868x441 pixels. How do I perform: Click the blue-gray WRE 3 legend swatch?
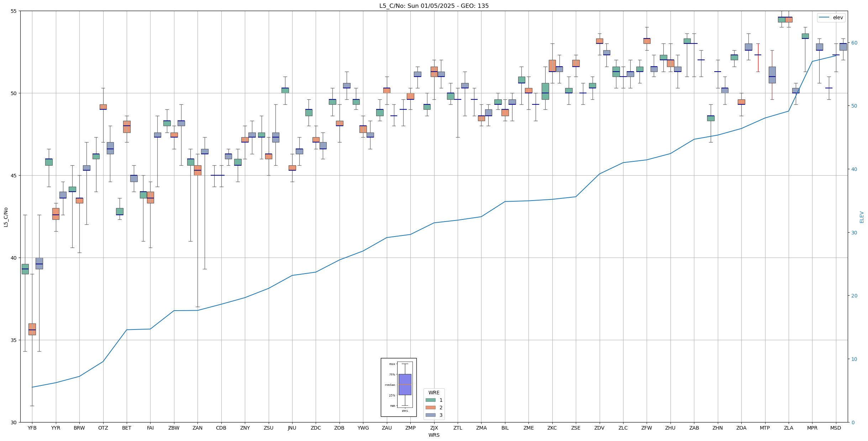point(430,415)
